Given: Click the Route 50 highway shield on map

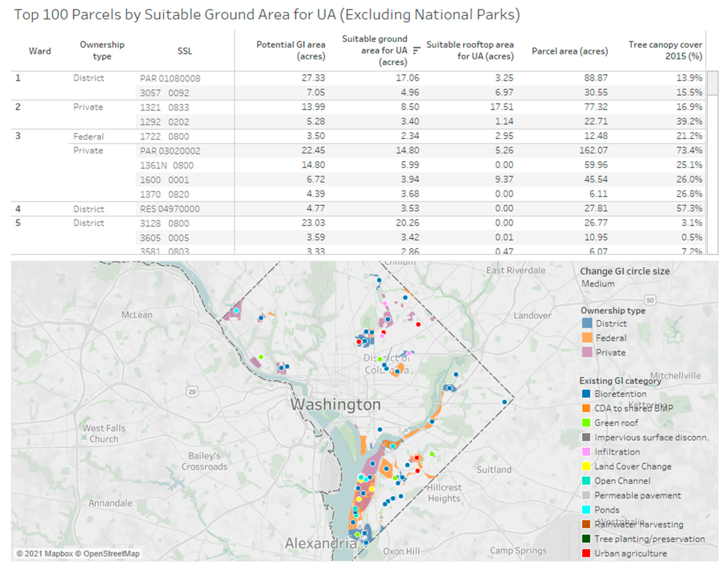Looking at the screenshot, I should pos(650,300).
